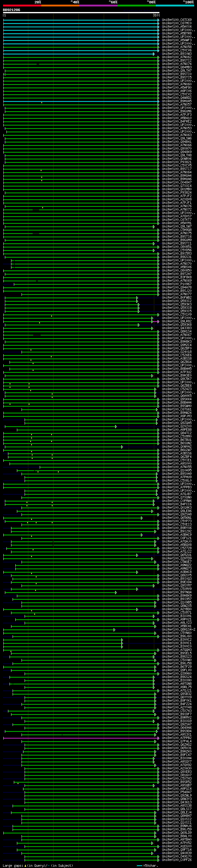Select label UniRef100_A9PE88
197x868 pixels.
tap(177, 430)
